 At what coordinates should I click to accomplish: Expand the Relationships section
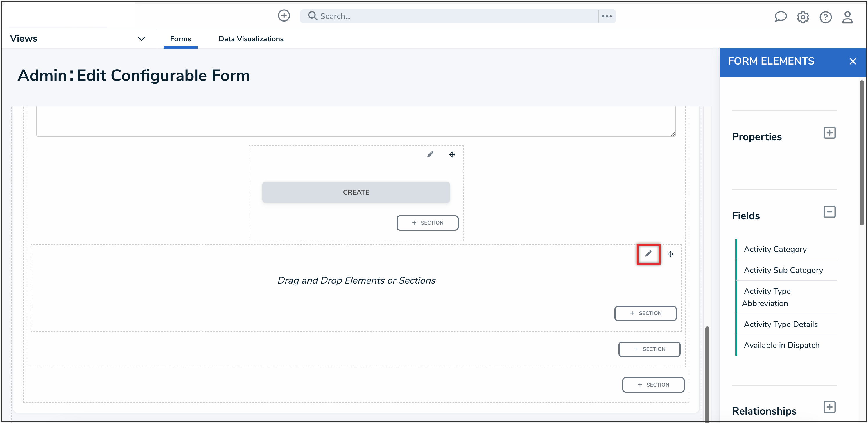point(829,407)
